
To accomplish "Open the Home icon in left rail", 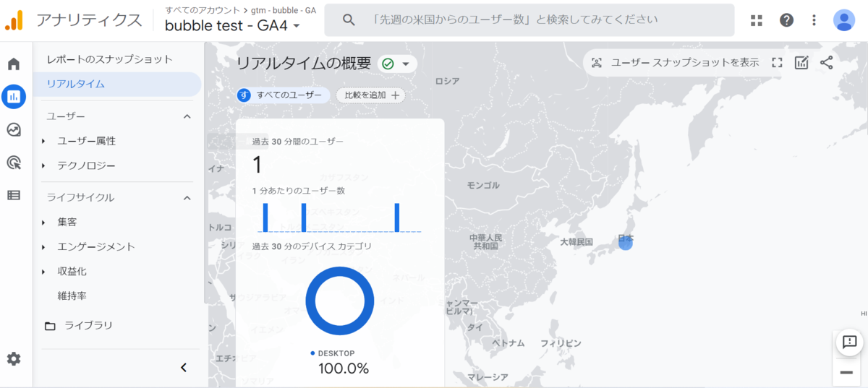I will pyautogui.click(x=14, y=64).
